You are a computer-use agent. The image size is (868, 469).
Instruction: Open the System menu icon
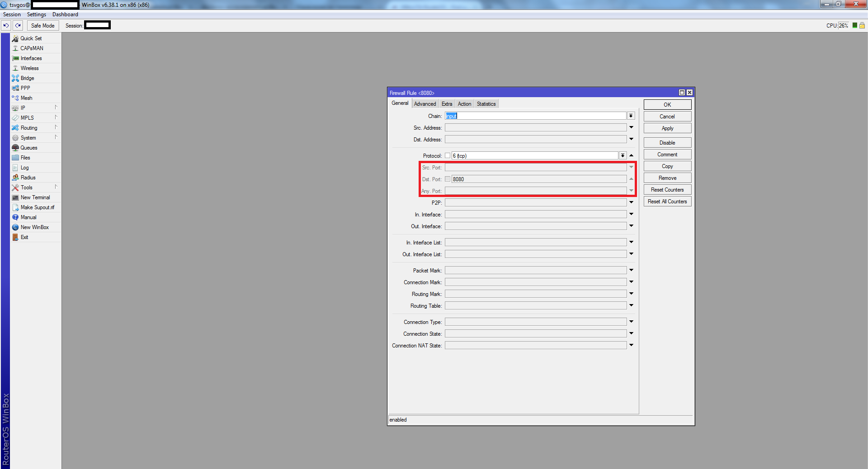(x=15, y=138)
